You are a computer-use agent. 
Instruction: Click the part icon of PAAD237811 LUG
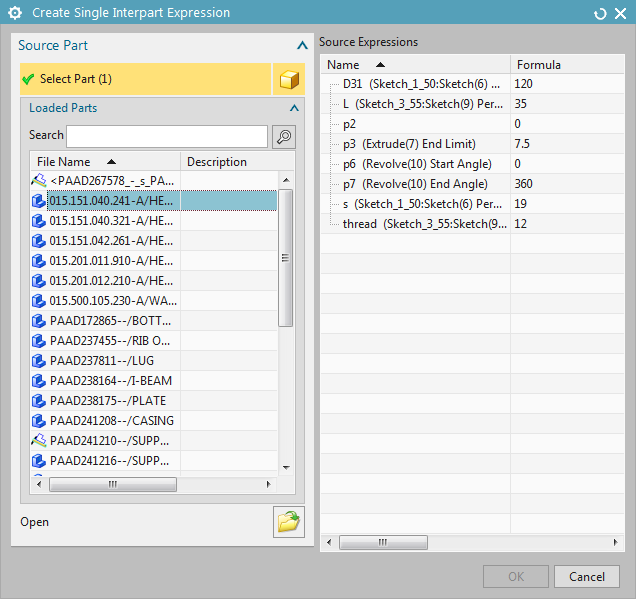39,361
